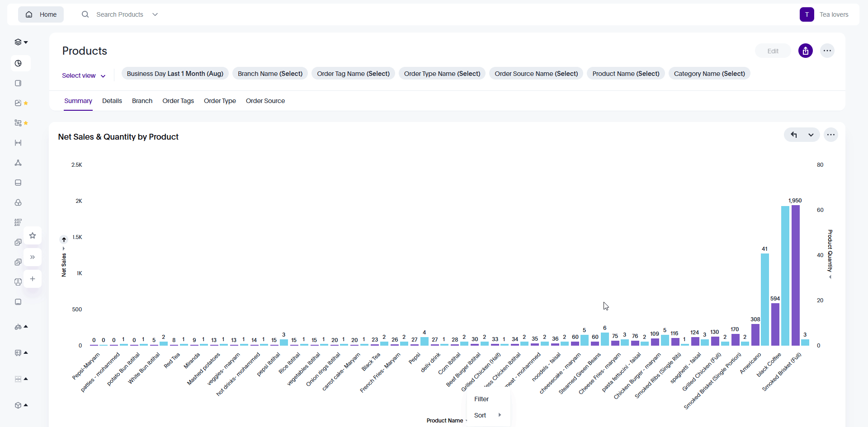Open the Products three-dots options menu
This screenshot has height=427, width=868.
tap(827, 51)
